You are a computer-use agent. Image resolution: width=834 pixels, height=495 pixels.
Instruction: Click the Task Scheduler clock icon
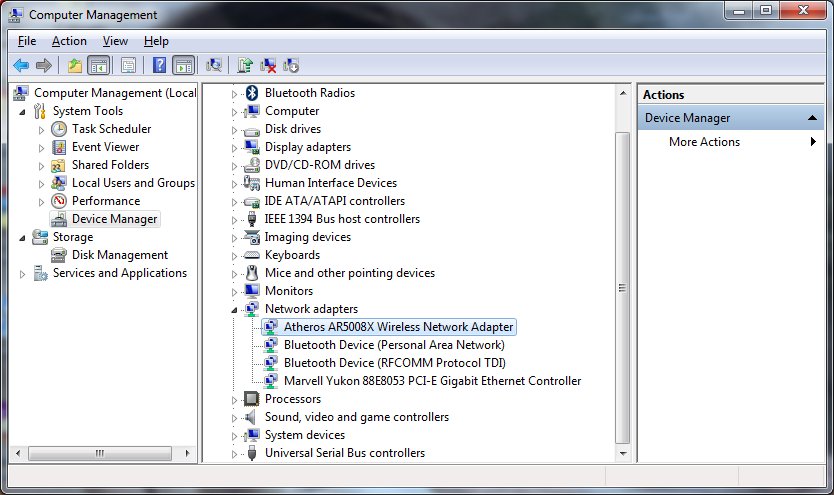[59, 129]
